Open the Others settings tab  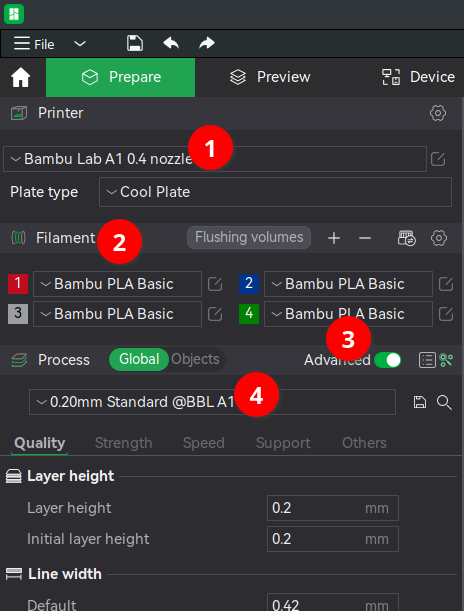coord(364,443)
